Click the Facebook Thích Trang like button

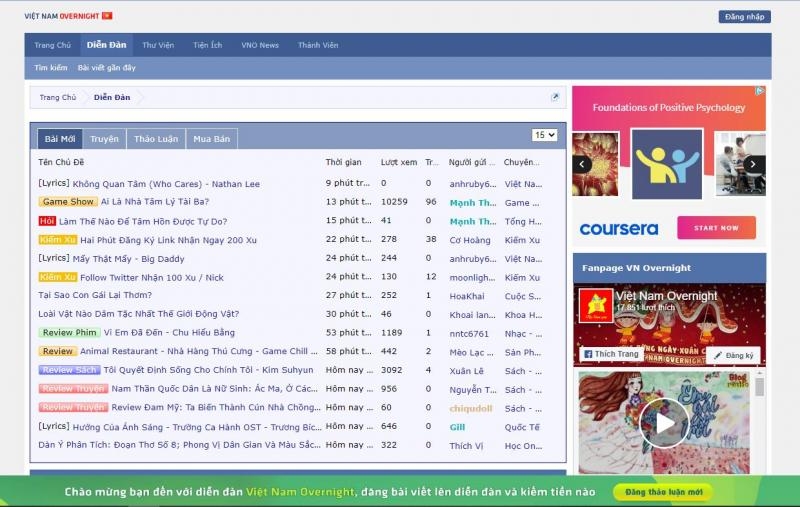(x=611, y=354)
